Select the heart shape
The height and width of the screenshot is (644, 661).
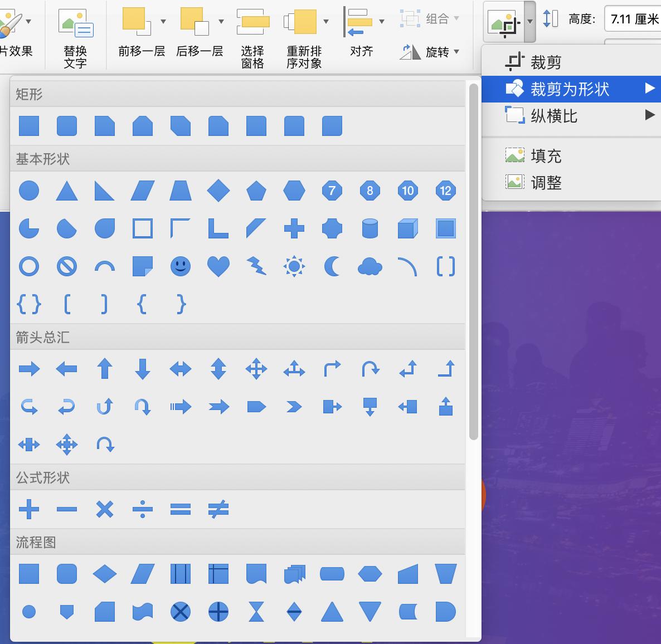coord(218,266)
